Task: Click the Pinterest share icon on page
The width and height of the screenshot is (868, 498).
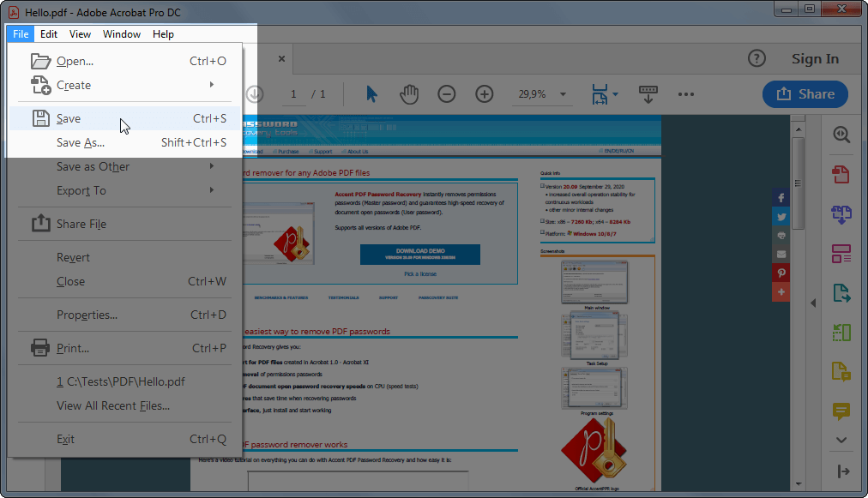Action: pyautogui.click(x=781, y=273)
